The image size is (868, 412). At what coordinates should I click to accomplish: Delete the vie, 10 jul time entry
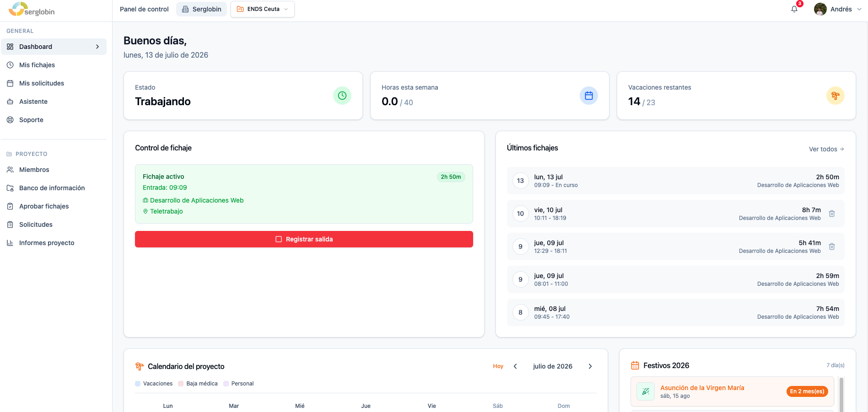point(832,214)
